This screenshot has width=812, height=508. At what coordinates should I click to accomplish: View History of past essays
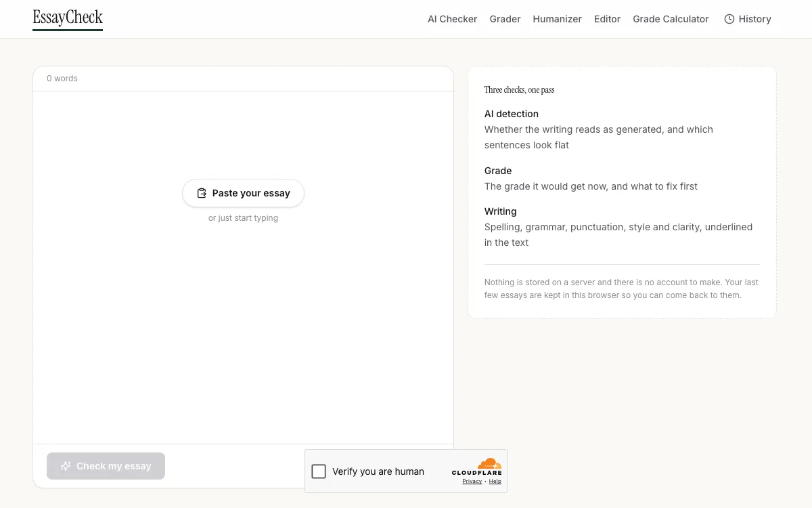tap(748, 19)
